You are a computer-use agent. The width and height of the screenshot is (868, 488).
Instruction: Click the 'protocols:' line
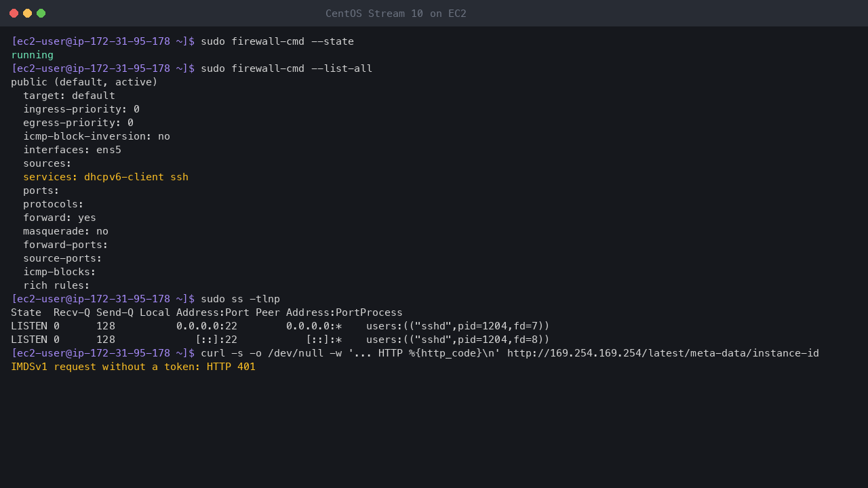[54, 204]
